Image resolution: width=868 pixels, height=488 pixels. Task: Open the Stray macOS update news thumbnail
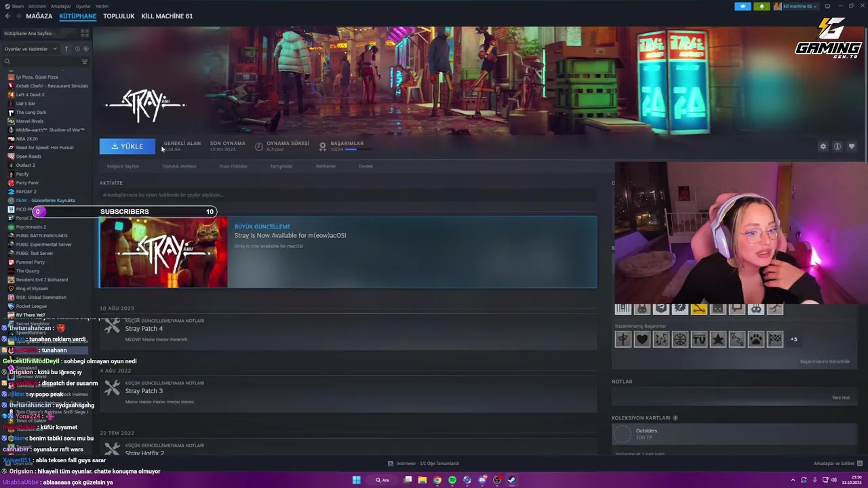163,252
